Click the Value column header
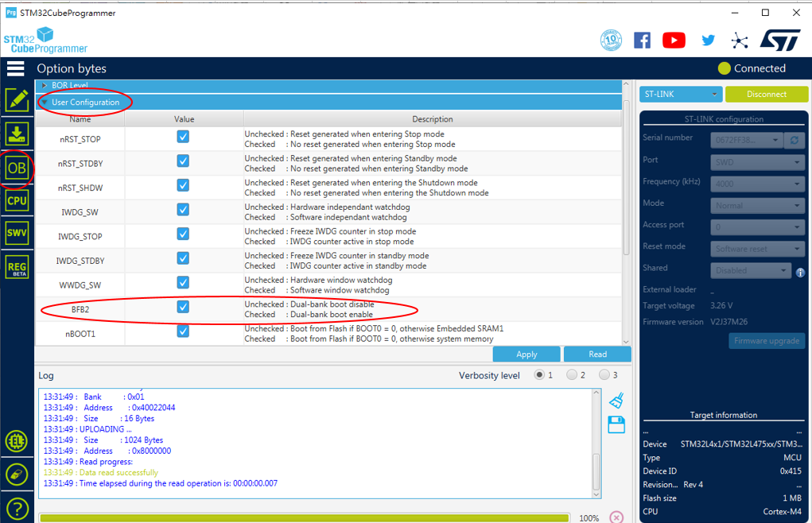 pyautogui.click(x=184, y=119)
